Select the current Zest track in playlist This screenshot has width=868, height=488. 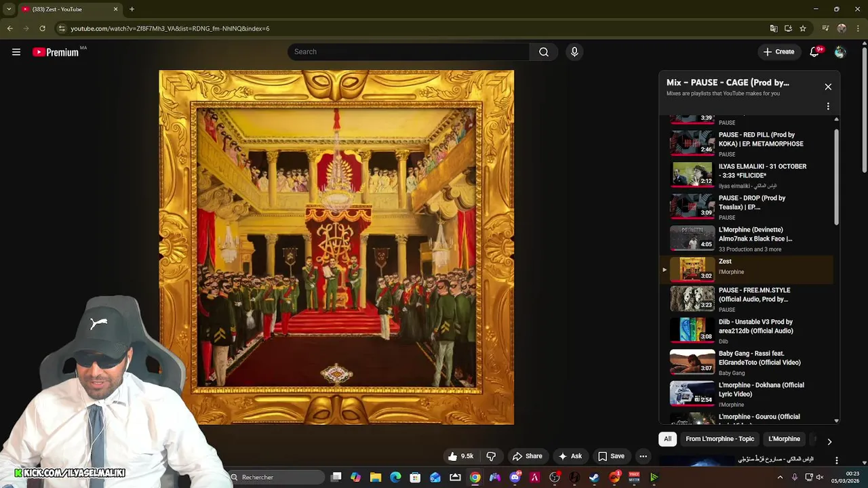click(746, 269)
